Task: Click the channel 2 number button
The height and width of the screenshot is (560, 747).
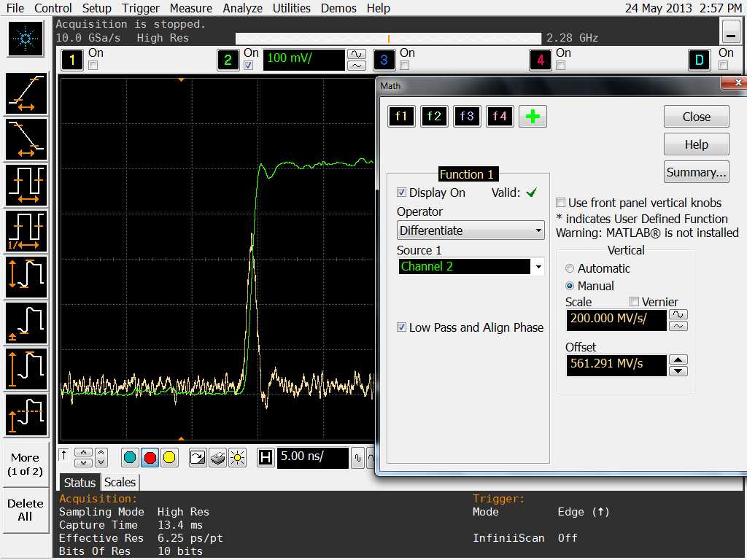Action: click(228, 60)
